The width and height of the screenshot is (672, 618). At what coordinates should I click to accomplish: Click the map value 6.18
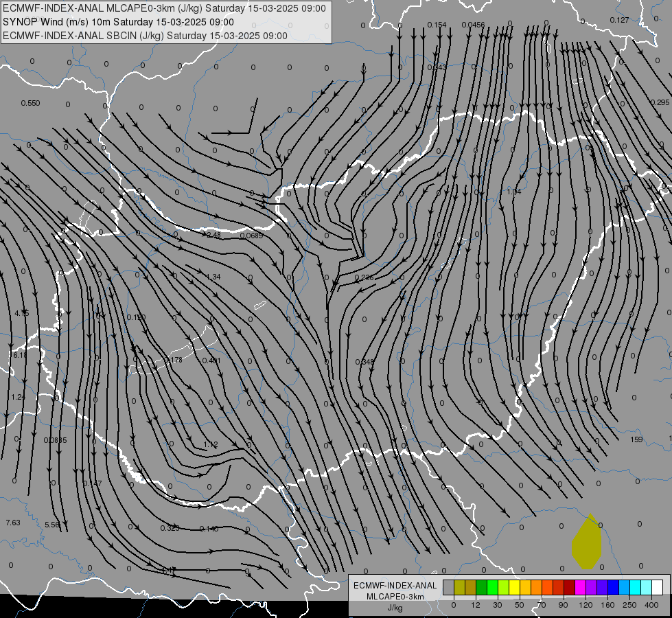[x=20, y=355]
